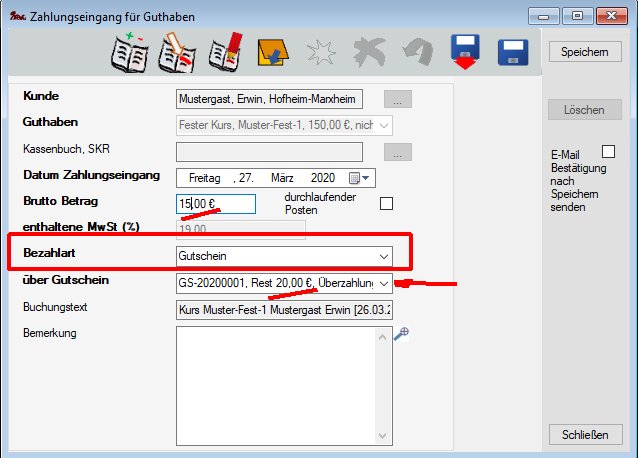
Task: Open the über Gutschein dropdown list
Action: (x=384, y=283)
